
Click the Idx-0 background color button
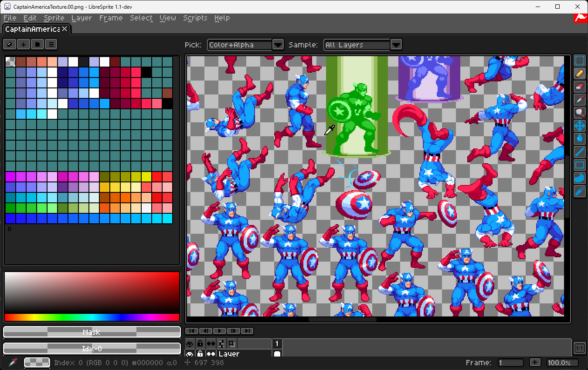[92, 349]
